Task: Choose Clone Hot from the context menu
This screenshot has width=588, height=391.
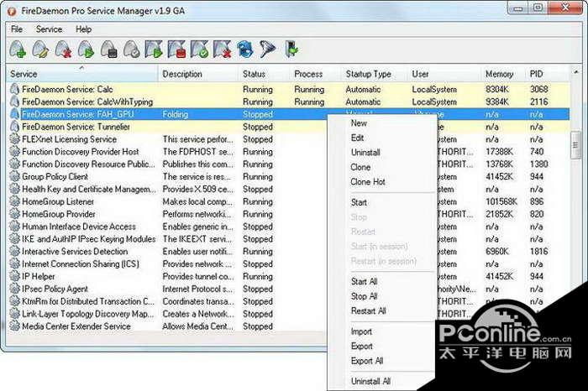Action: (368, 181)
